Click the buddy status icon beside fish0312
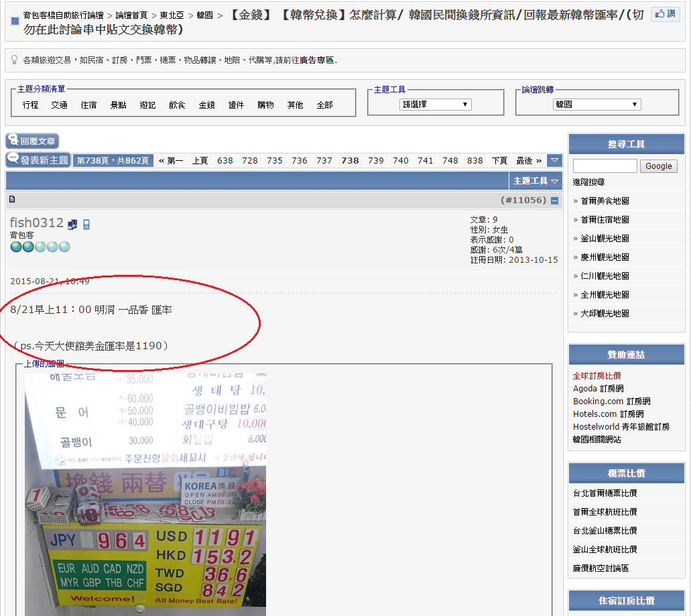The width and height of the screenshot is (691, 616). pyautogui.click(x=72, y=225)
